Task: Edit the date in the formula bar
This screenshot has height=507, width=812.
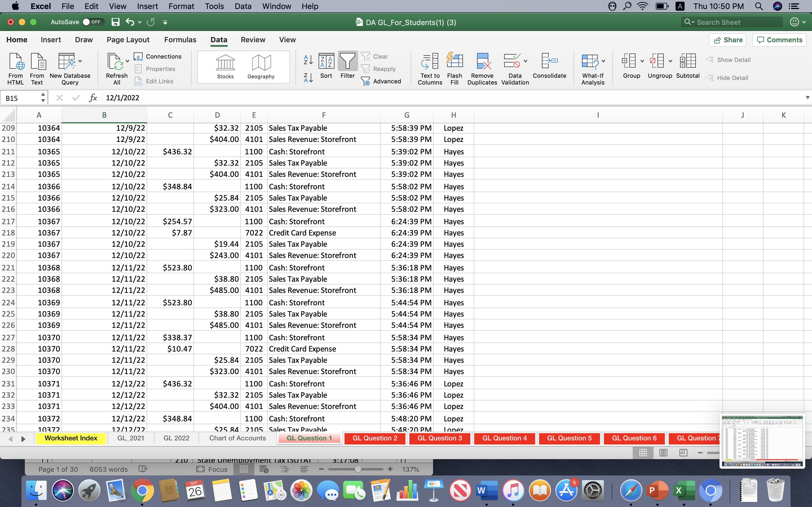Action: pyautogui.click(x=134, y=97)
